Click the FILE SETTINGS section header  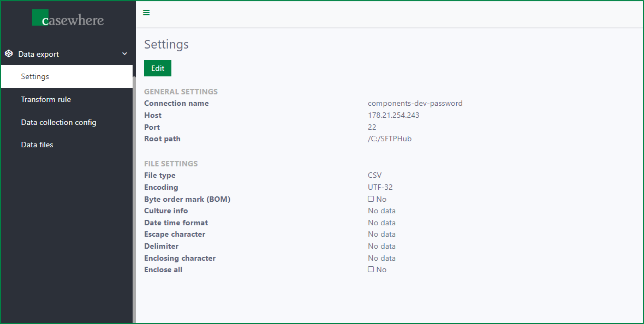[x=171, y=164]
